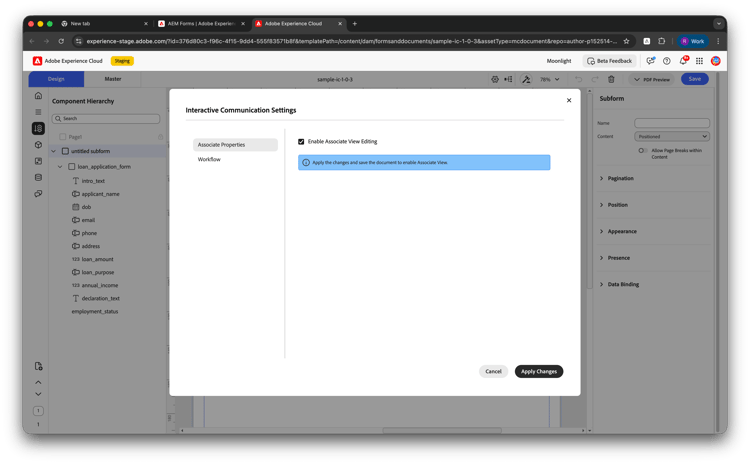Click the browser address bar URL
The height and width of the screenshot is (464, 750).
tap(352, 41)
